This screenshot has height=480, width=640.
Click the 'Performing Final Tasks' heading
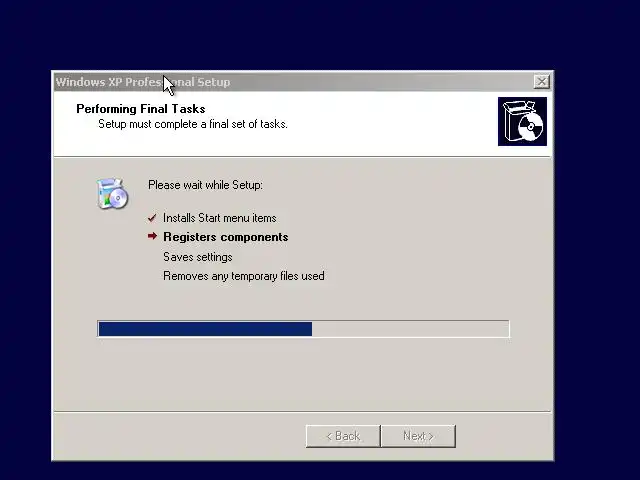pyautogui.click(x=141, y=109)
